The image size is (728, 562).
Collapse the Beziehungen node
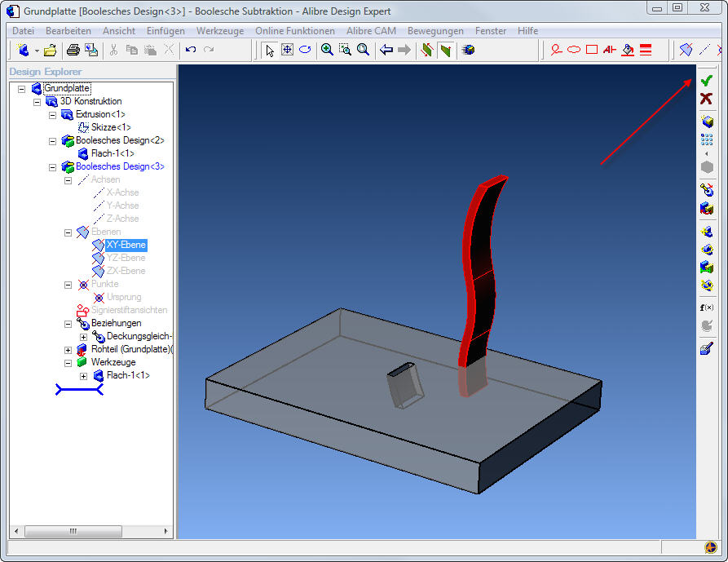tap(68, 324)
